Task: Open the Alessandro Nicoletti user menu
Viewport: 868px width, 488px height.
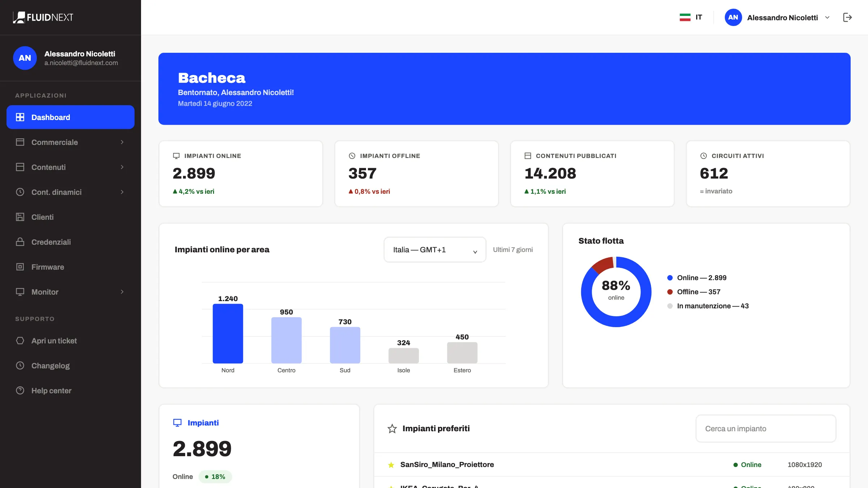Action: pyautogui.click(x=778, y=17)
